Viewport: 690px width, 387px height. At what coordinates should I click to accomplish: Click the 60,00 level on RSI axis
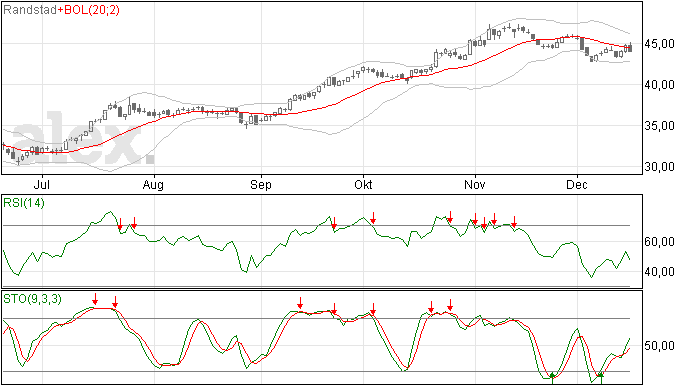point(660,242)
